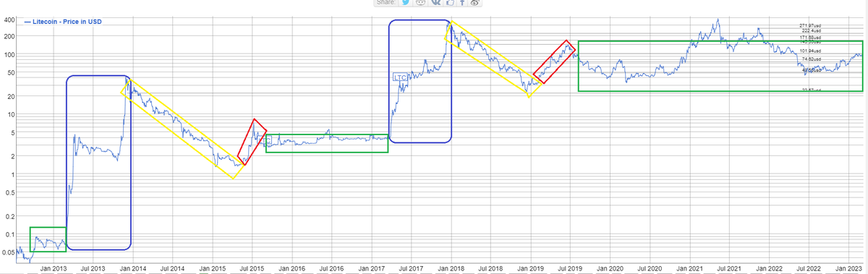The height and width of the screenshot is (274, 868).
Task: Click the Jul 2020 date axis label
Action: pos(650,268)
